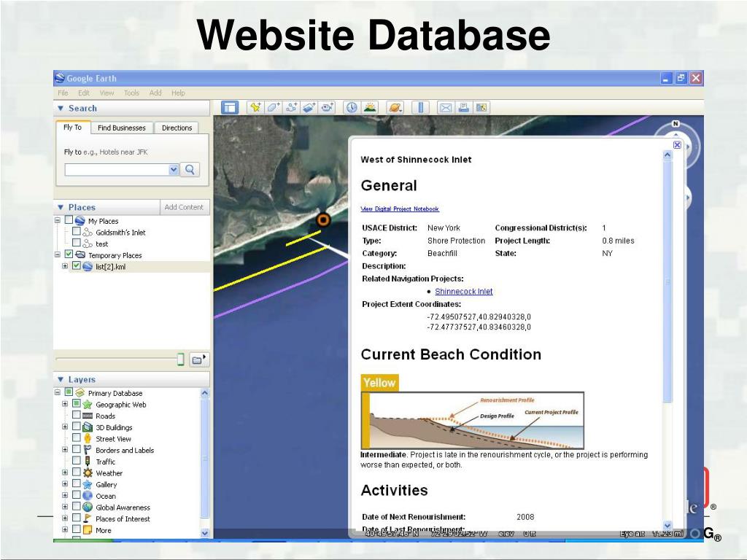Open the ruler measurement tool

tap(420, 108)
